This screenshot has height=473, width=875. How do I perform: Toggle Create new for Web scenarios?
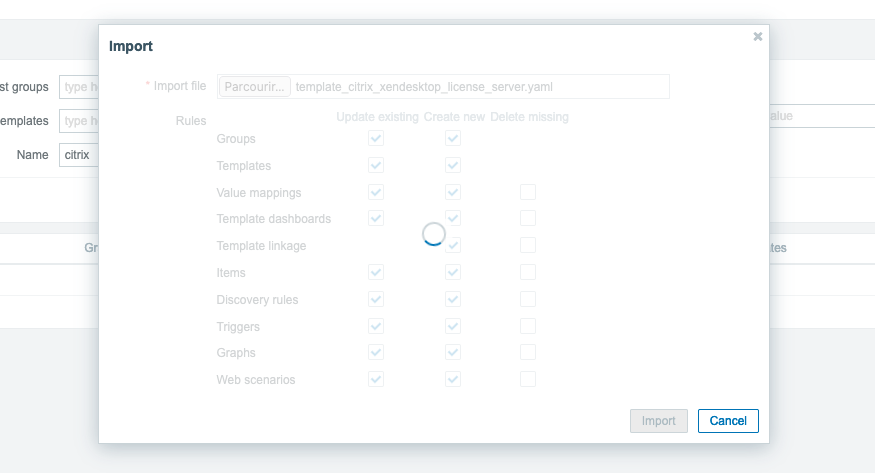coord(453,379)
